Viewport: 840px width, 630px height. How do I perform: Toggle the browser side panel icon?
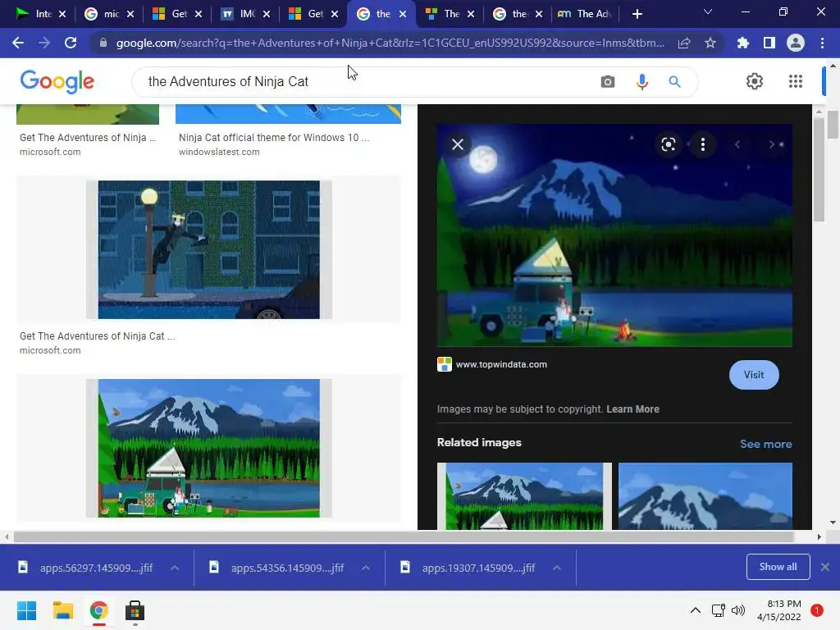769,43
